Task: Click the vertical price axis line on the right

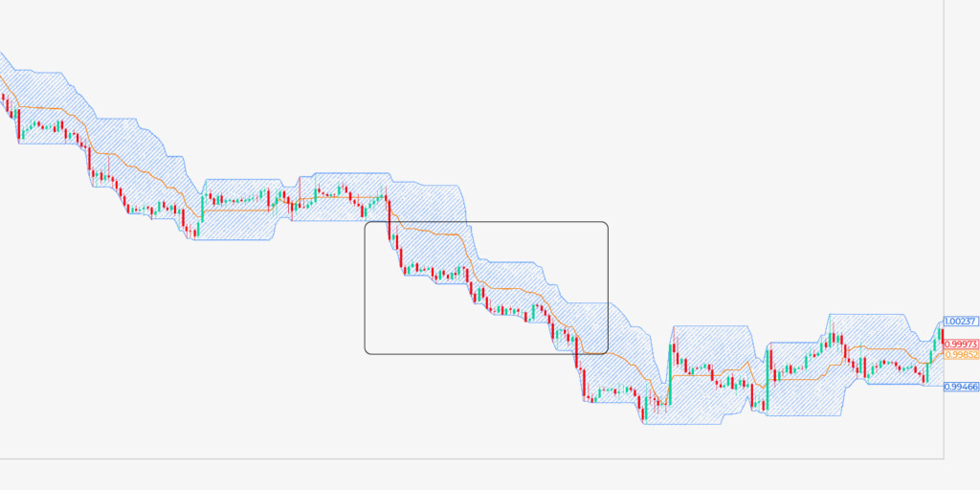Action: [x=944, y=191]
